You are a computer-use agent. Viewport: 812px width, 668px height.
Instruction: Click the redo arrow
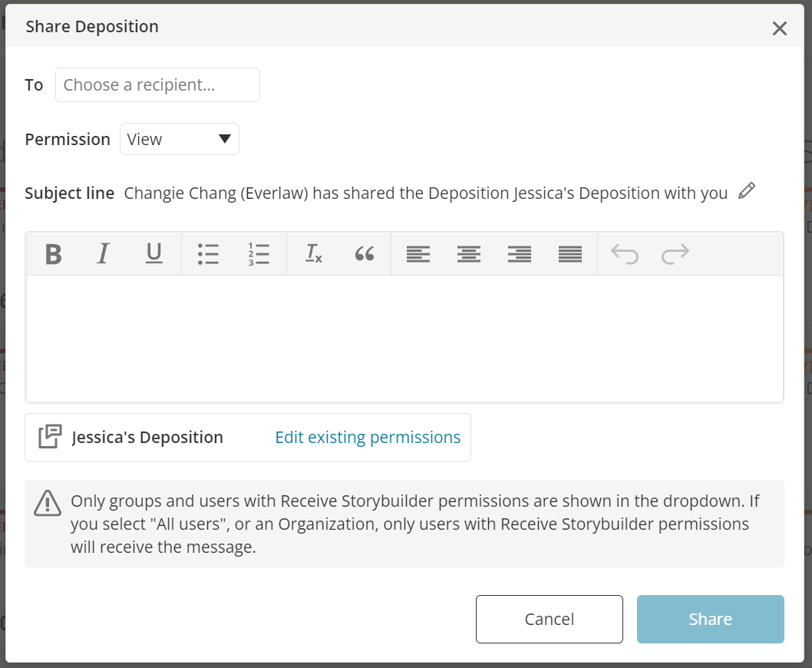675,254
